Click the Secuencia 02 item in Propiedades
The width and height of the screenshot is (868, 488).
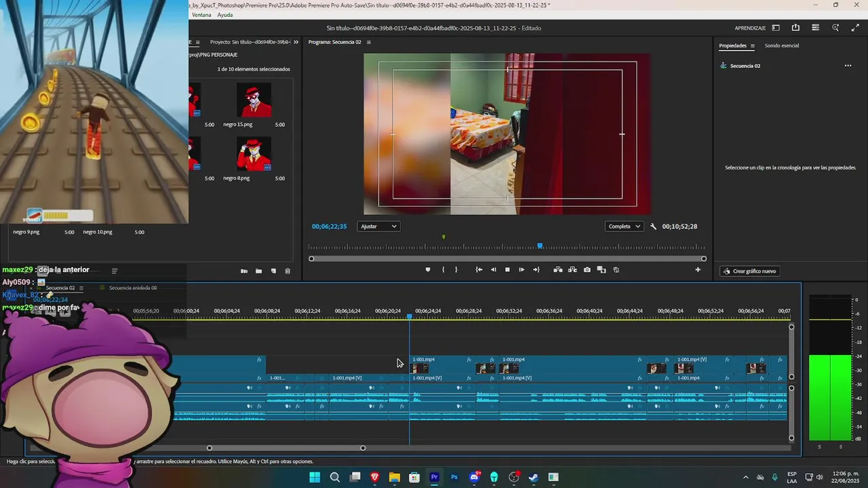tap(745, 66)
